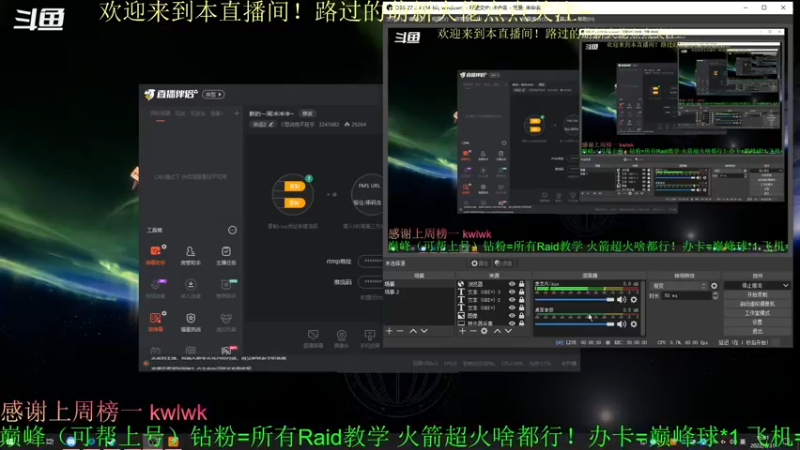Viewport: 800px width, 450px height.
Task: Mute the desktop audio speaker icon
Action: tap(621, 324)
